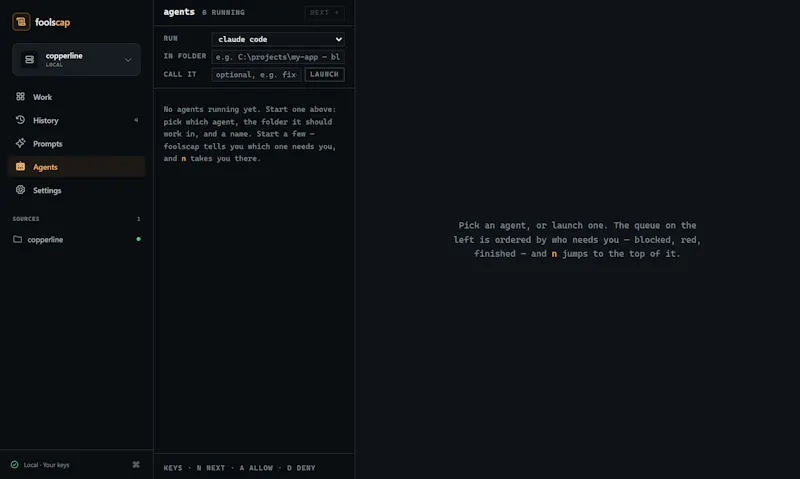
Task: Click the green status dot for copperline
Action: coord(138,239)
